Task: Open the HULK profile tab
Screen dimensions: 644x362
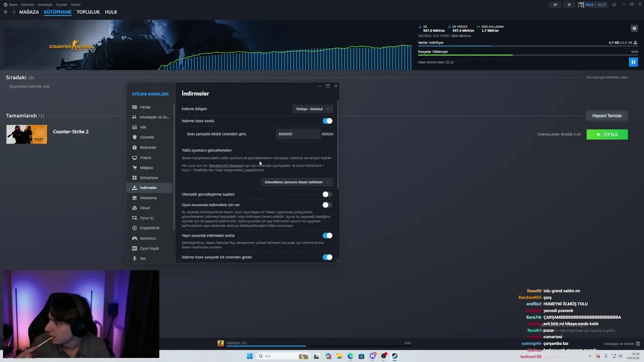Action: click(x=111, y=12)
